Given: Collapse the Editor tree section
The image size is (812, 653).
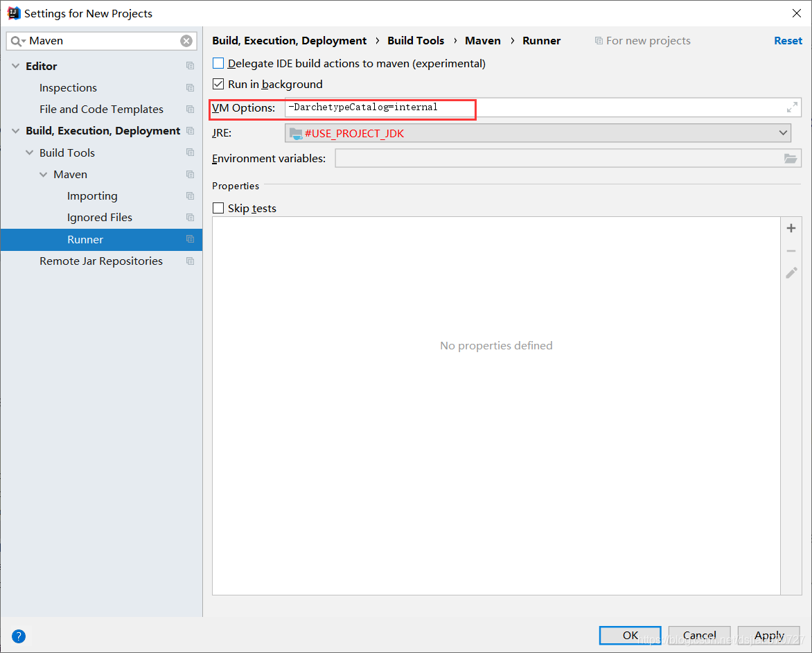Looking at the screenshot, I should pyautogui.click(x=15, y=66).
